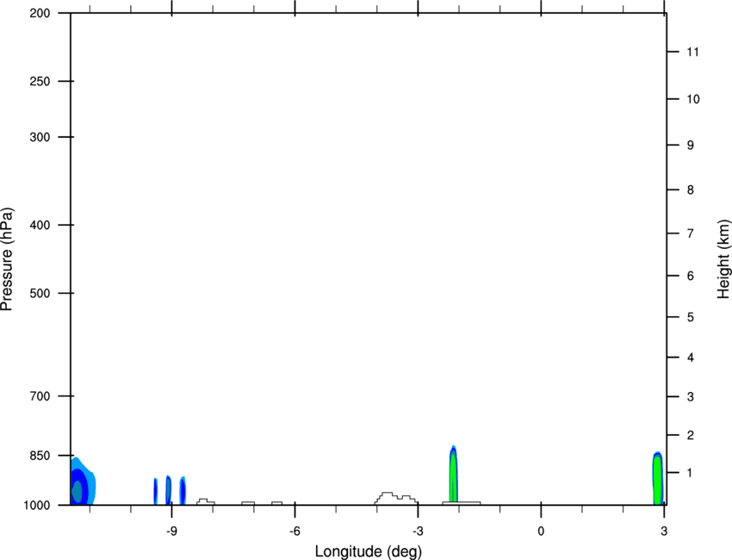This screenshot has width=732, height=560.
Task: Pick the 2 km height label
Action: 691,435
